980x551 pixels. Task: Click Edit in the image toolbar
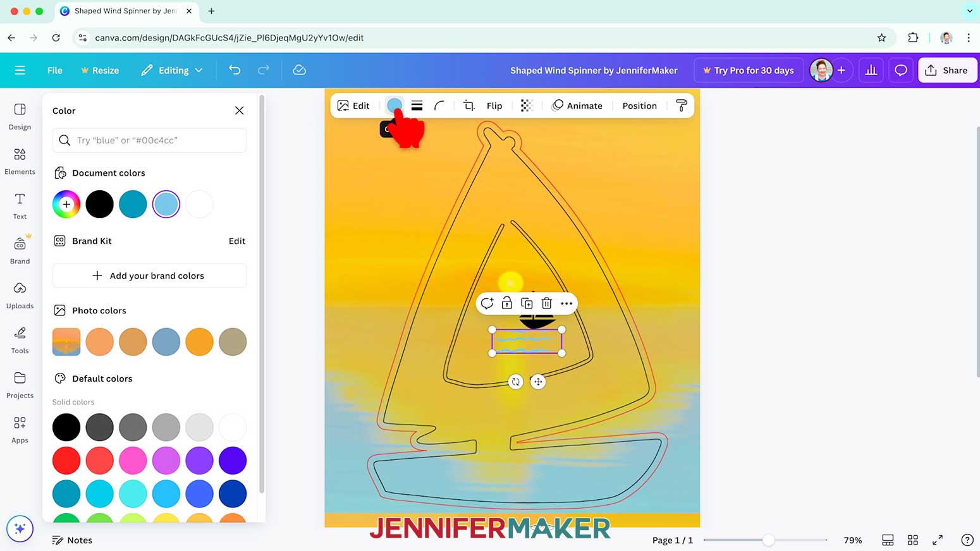(353, 106)
